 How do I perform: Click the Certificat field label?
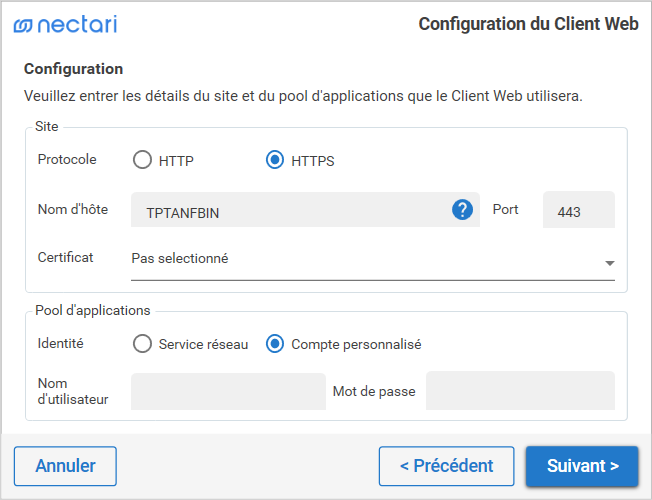coord(65,257)
